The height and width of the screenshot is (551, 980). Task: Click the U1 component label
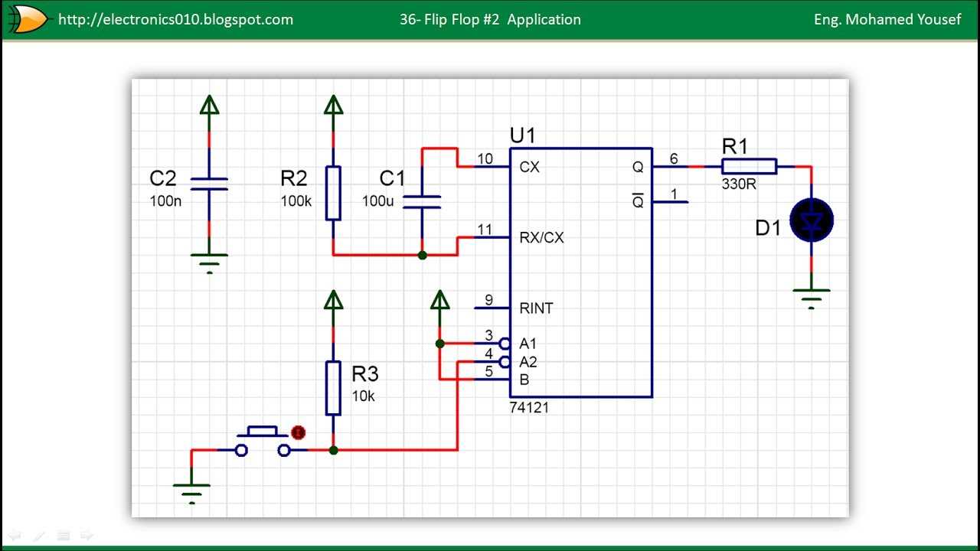point(523,136)
